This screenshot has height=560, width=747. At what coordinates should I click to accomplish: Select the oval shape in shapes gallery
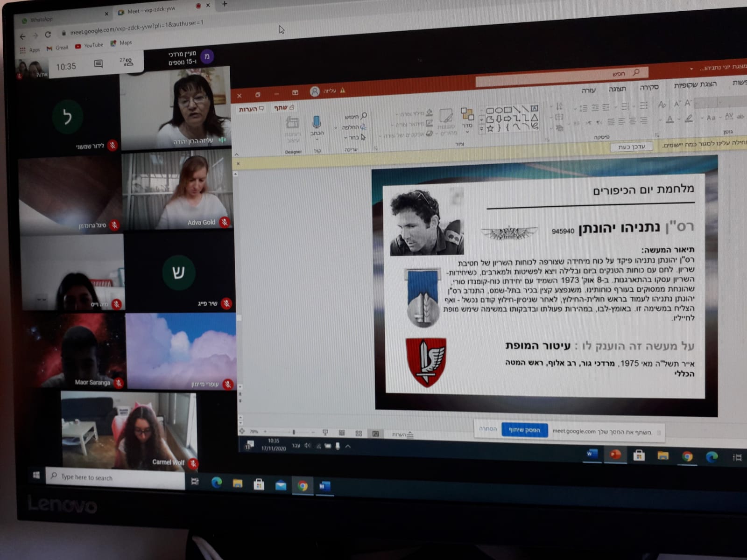coord(499,111)
